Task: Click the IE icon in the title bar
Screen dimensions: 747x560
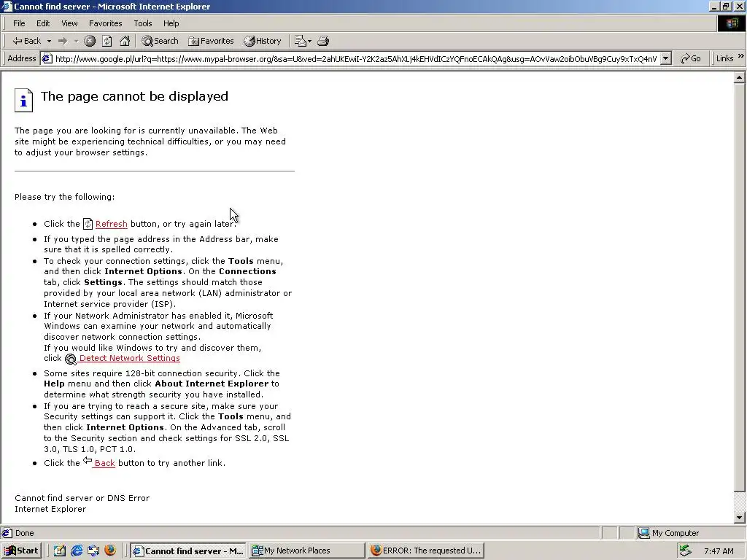Action: click(x=7, y=6)
